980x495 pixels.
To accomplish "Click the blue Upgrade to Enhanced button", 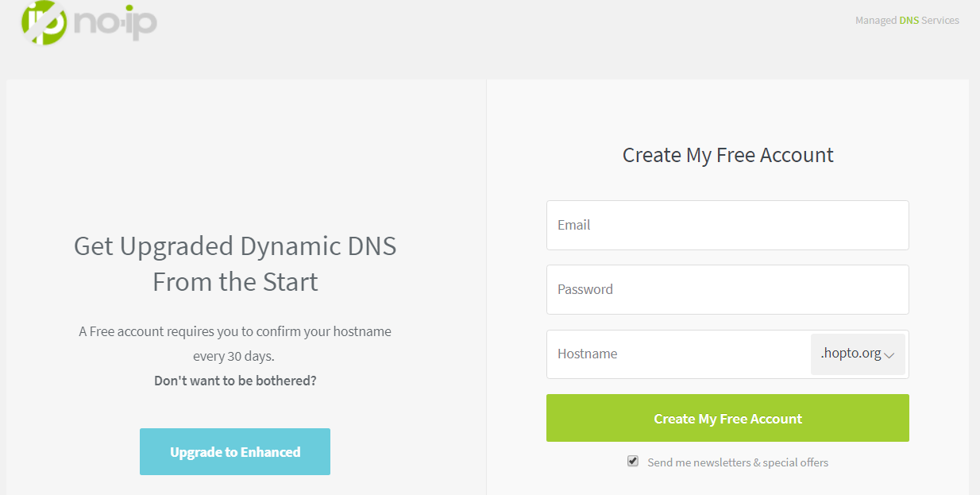I will point(235,452).
